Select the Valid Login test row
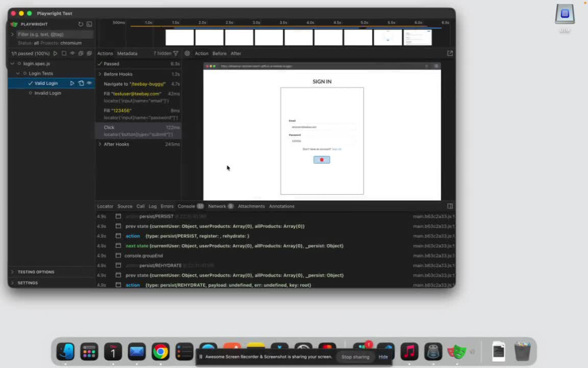Image resolution: width=588 pixels, height=368 pixels. 51,83
